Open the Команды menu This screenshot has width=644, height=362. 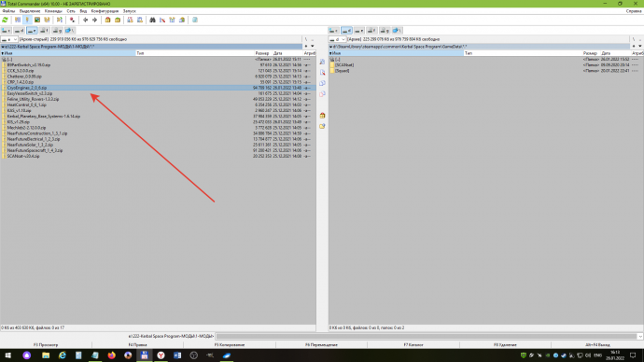(53, 11)
